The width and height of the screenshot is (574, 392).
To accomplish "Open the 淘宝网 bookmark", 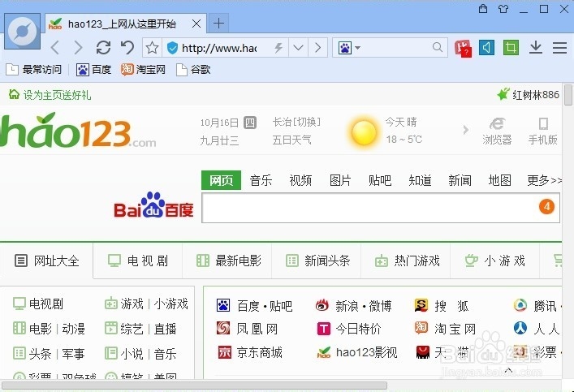I will pos(143,70).
